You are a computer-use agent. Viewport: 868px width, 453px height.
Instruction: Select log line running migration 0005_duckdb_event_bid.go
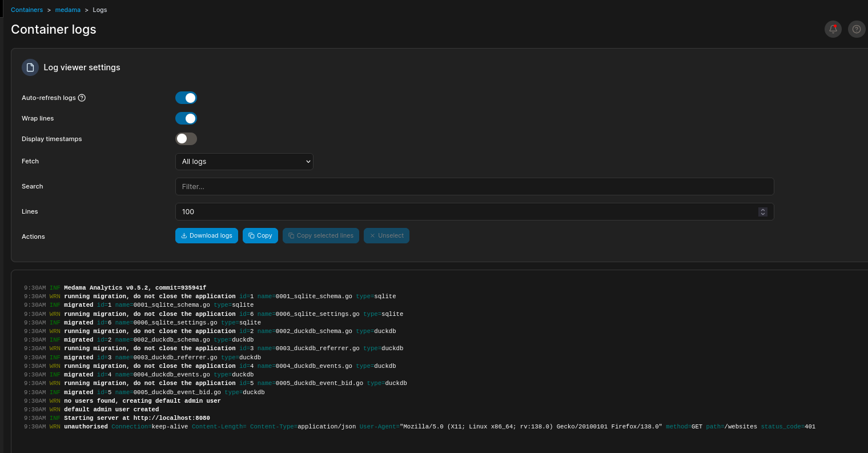(x=215, y=383)
